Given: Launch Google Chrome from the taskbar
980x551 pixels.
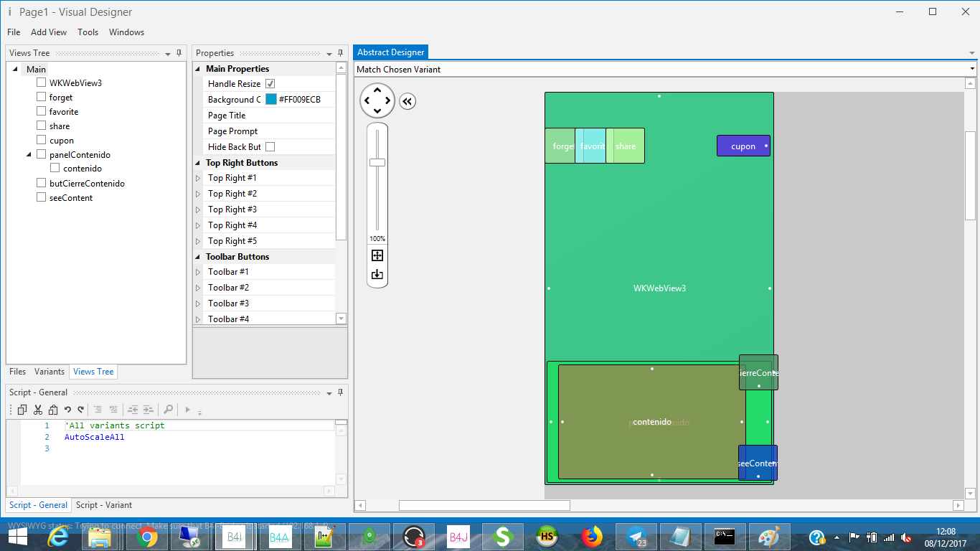Looking at the screenshot, I should (148, 537).
